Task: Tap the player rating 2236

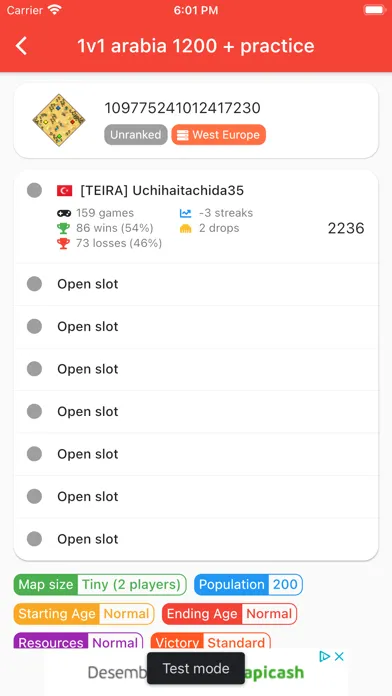Action: point(346,228)
